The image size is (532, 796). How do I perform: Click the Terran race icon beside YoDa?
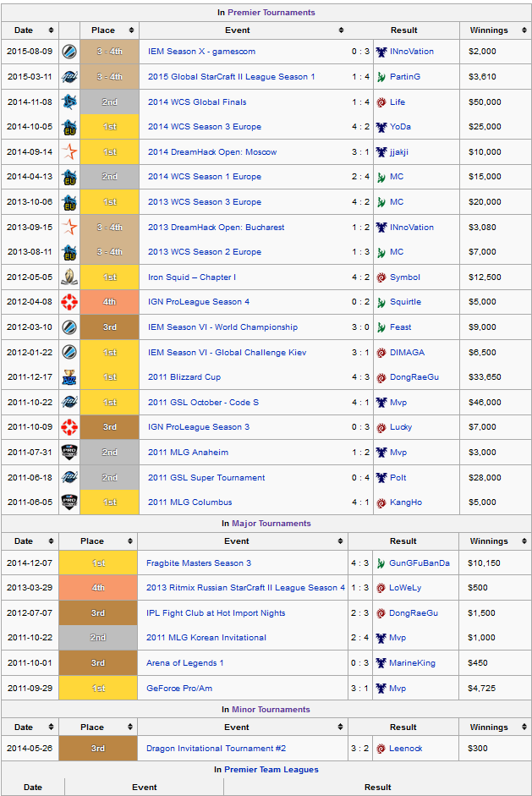pyautogui.click(x=381, y=127)
